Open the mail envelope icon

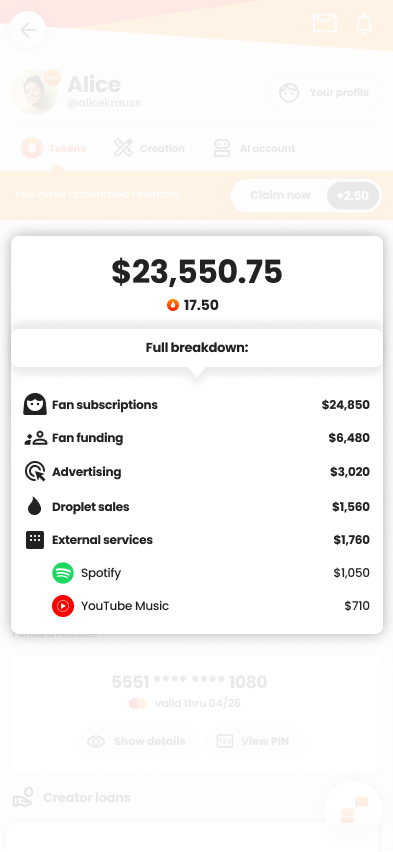point(325,23)
